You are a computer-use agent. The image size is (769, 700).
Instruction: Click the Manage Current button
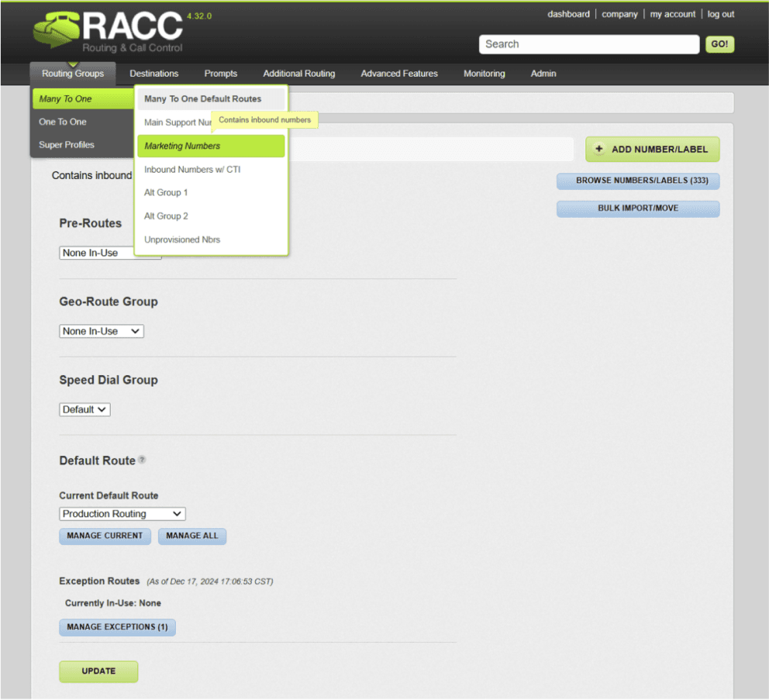(105, 536)
